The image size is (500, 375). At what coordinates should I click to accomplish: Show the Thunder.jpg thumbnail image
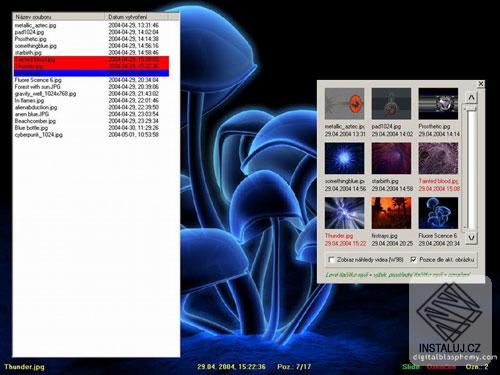pyautogui.click(x=344, y=213)
